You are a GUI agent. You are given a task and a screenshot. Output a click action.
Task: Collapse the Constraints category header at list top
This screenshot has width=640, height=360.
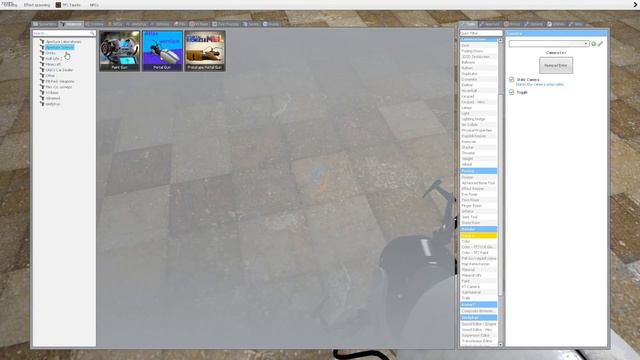click(478, 40)
